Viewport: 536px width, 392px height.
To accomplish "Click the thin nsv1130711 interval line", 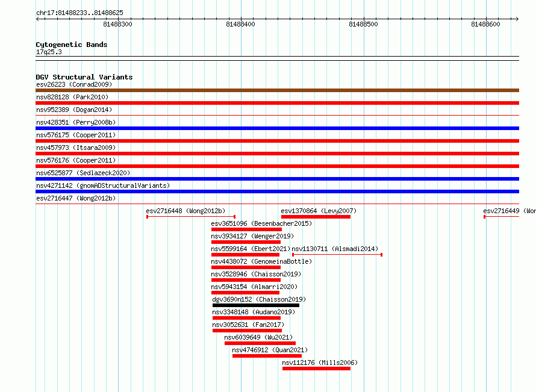I will [337, 255].
